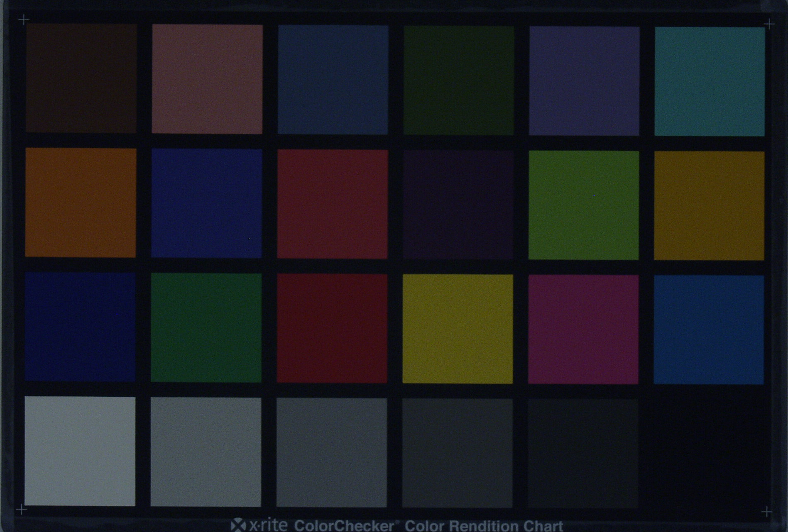
Task: Click the white patch in grayscale row
Action: click(80, 451)
